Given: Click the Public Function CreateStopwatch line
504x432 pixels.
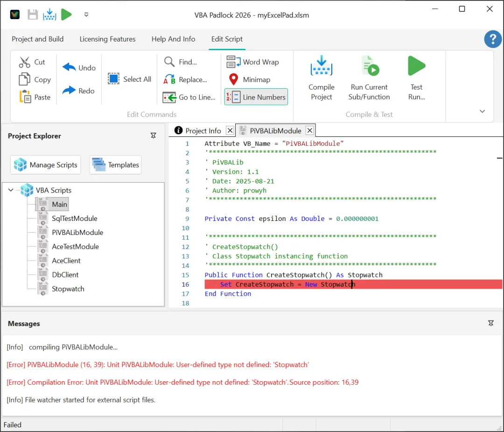Looking at the screenshot, I should (294, 275).
